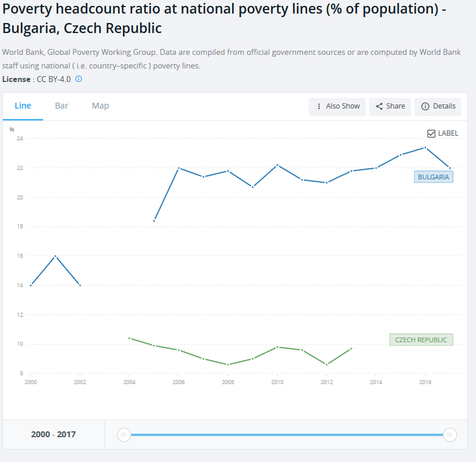Click the share icon in Share button
This screenshot has width=476, height=462.
[x=379, y=106]
